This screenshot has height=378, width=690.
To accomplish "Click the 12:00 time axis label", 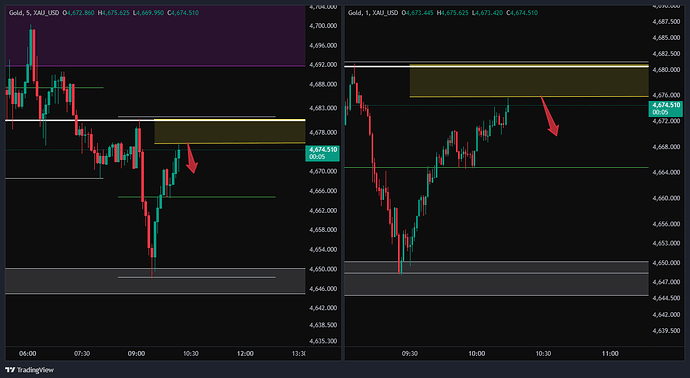I will (245, 353).
